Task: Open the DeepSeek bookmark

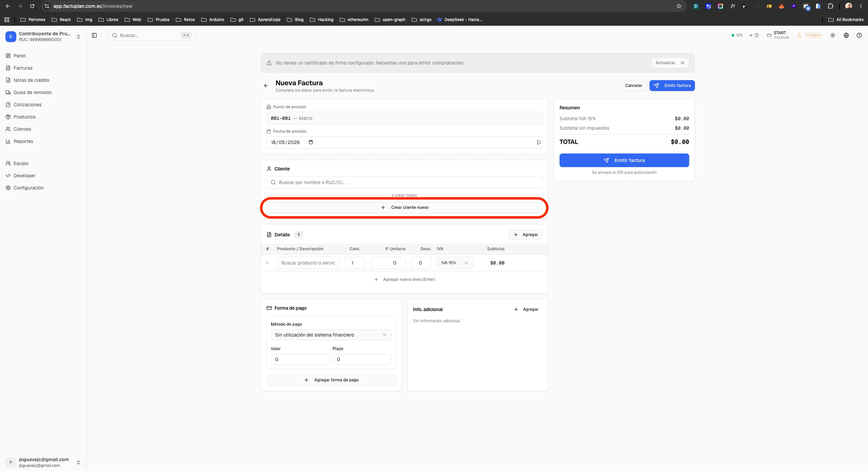Action: pyautogui.click(x=459, y=20)
